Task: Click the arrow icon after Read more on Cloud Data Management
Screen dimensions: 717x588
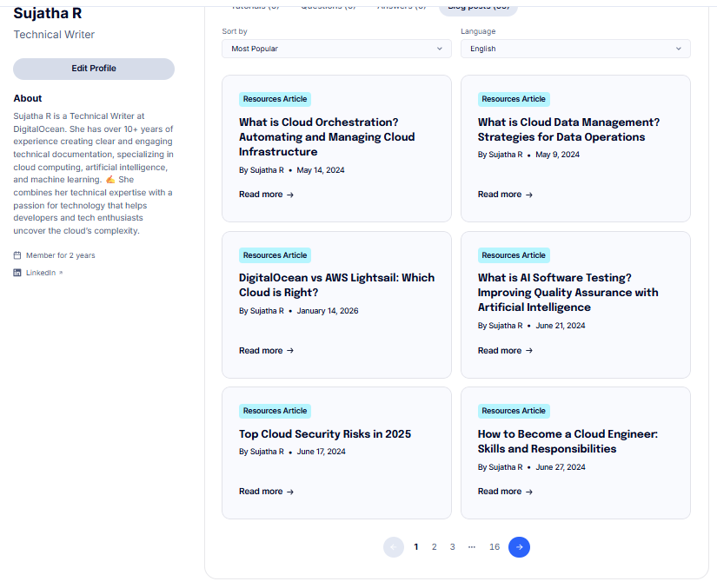Action: 529,195
